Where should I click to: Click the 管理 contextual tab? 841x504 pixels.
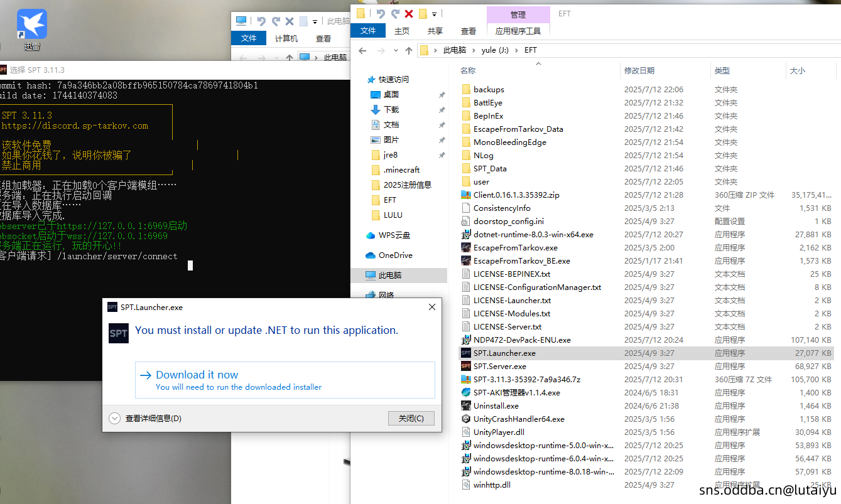pos(518,14)
